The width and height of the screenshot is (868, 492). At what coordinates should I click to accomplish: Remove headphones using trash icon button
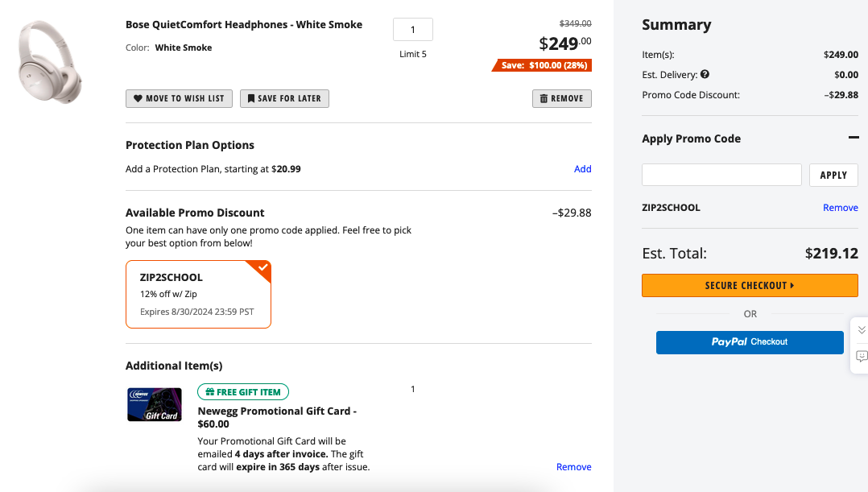coord(561,98)
